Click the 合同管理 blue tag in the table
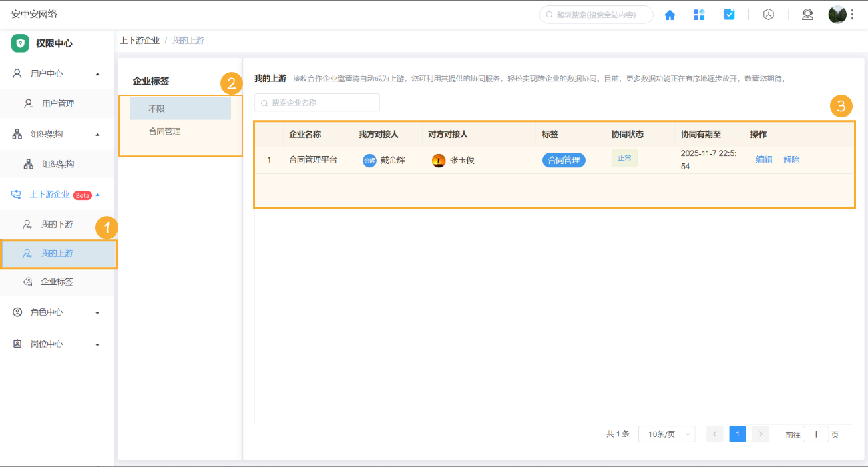This screenshot has width=868, height=467. [564, 160]
